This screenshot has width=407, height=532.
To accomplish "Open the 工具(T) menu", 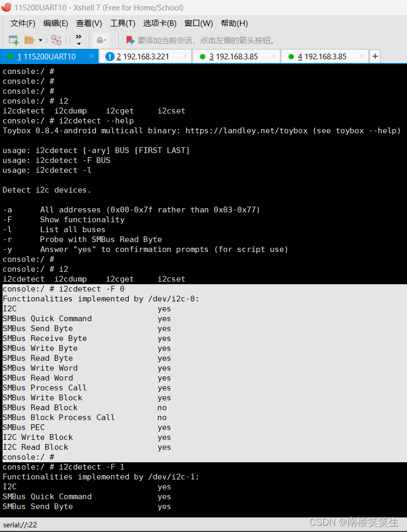I will pos(122,23).
